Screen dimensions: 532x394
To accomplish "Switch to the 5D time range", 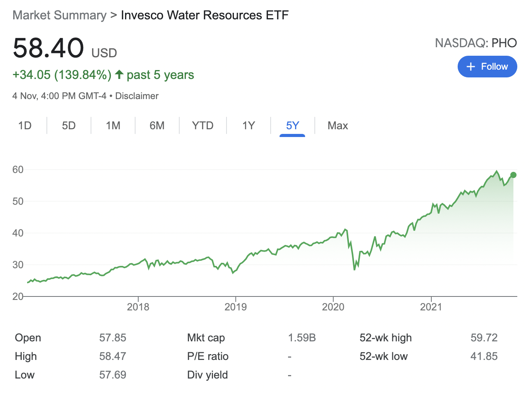I will [x=69, y=125].
